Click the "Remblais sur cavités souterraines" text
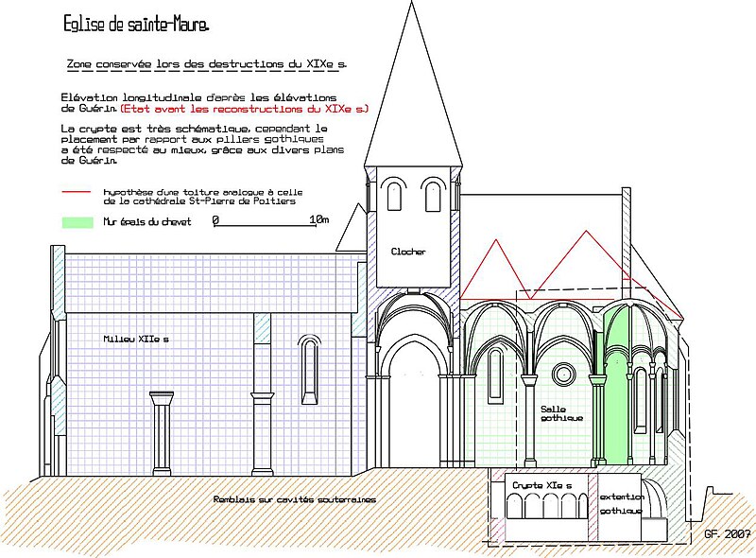 [x=294, y=499]
